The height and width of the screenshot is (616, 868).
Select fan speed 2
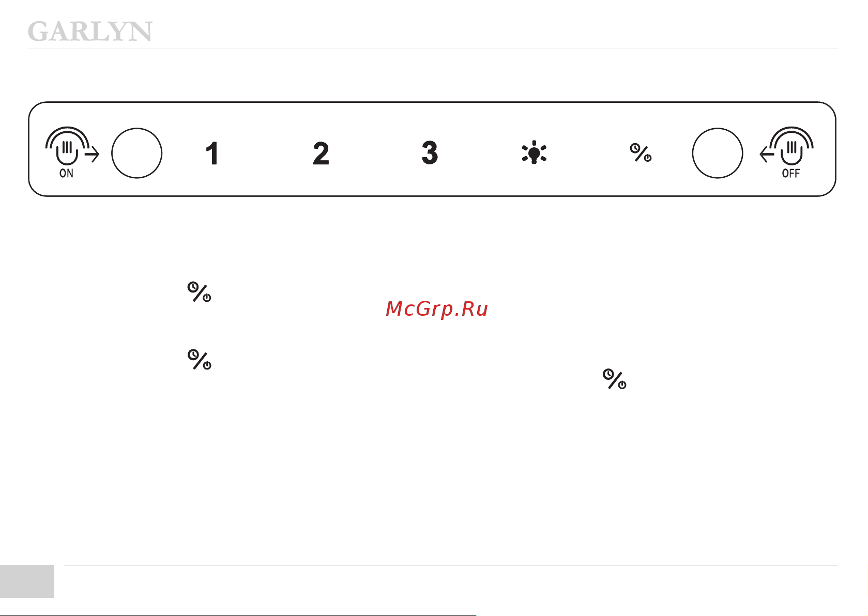[x=321, y=154]
